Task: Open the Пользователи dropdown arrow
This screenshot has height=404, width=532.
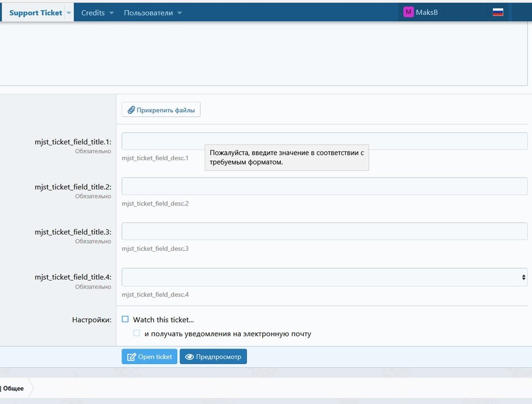Action: 180,13
